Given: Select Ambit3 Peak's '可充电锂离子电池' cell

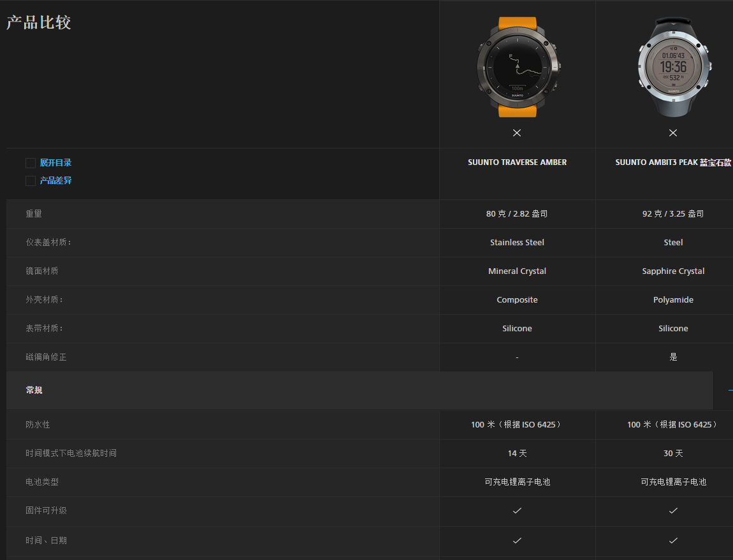Looking at the screenshot, I should pyautogui.click(x=673, y=482).
